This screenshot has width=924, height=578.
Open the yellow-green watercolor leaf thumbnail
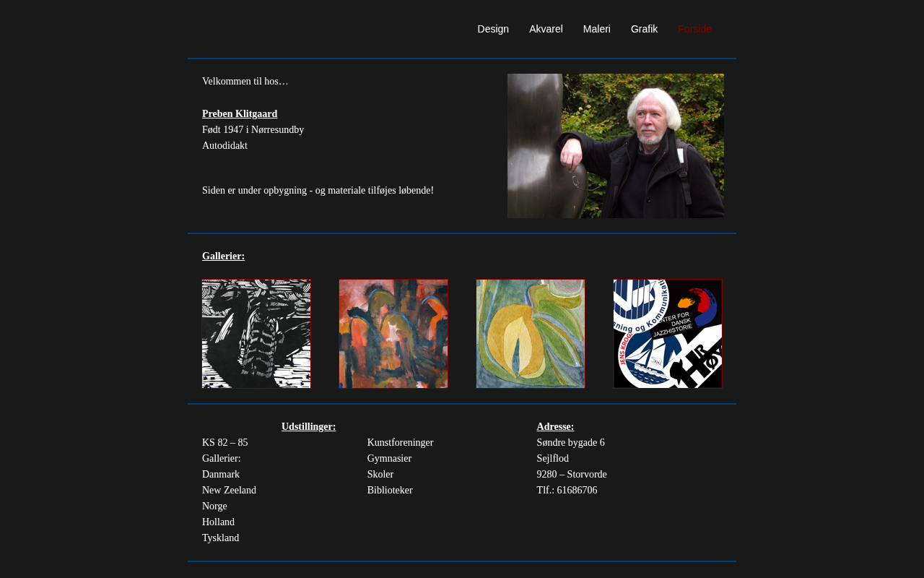click(531, 334)
